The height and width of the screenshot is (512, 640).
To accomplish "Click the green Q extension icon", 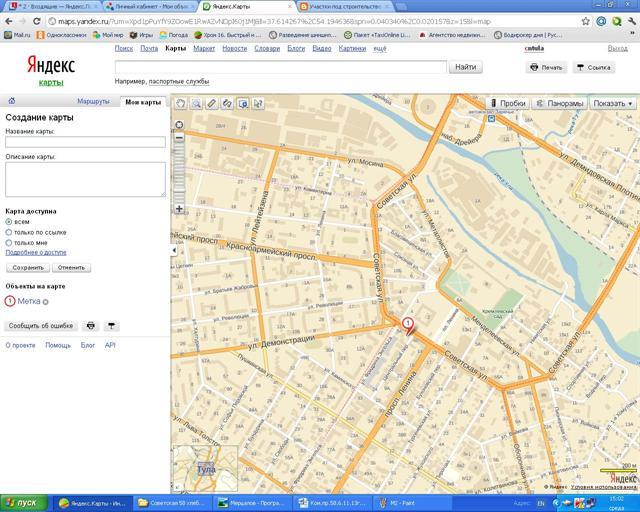I will pos(617,21).
